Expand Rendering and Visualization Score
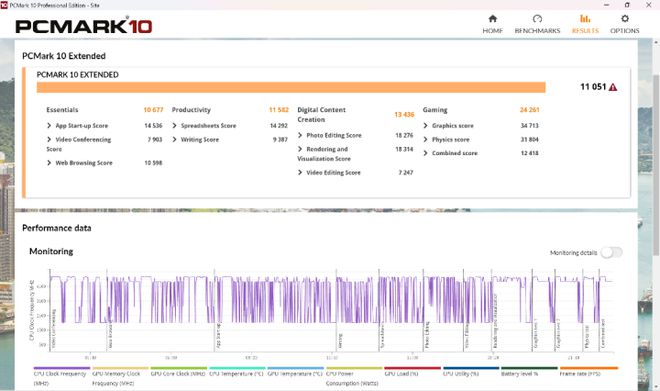Viewport: 660px width, 391px height. coord(300,149)
